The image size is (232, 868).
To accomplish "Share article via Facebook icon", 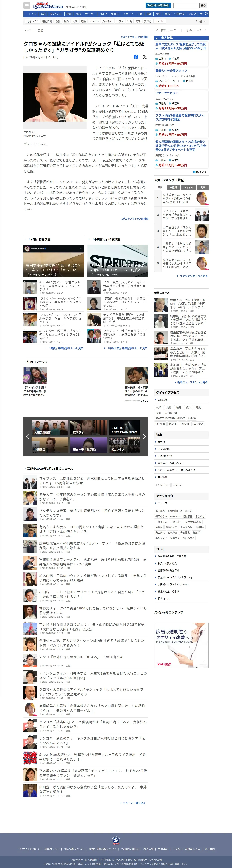I will pyautogui.click(x=136, y=57).
